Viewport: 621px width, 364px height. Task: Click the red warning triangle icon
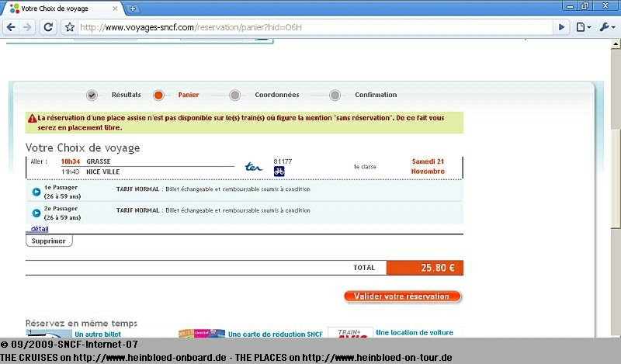click(x=32, y=118)
